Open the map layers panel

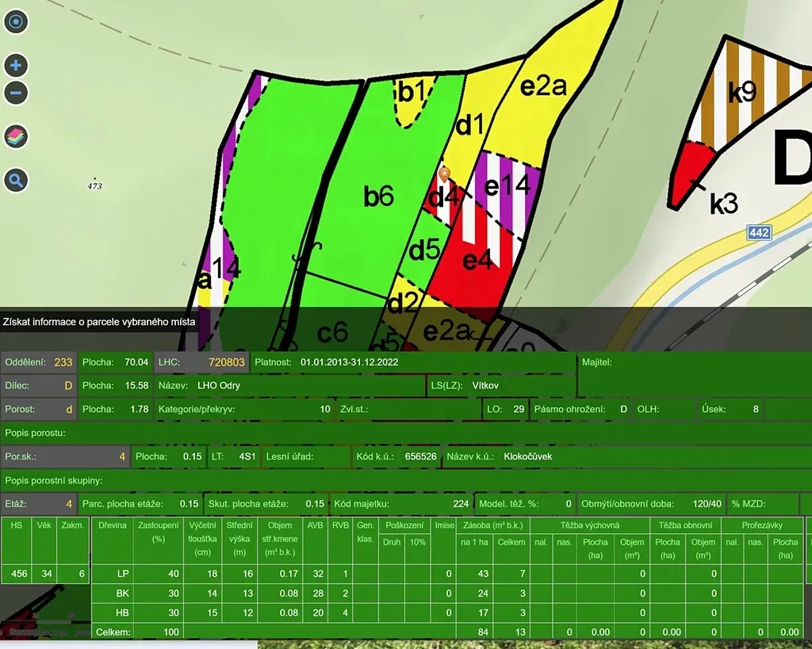[16, 136]
